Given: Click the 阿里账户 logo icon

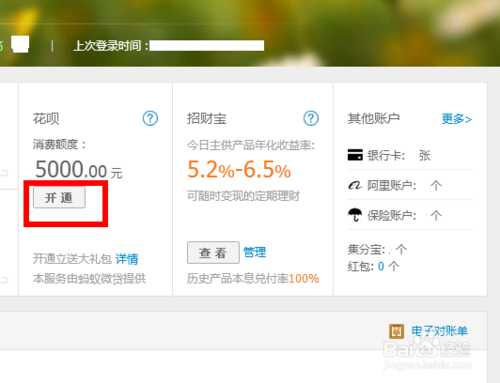Looking at the screenshot, I should 355,185.
